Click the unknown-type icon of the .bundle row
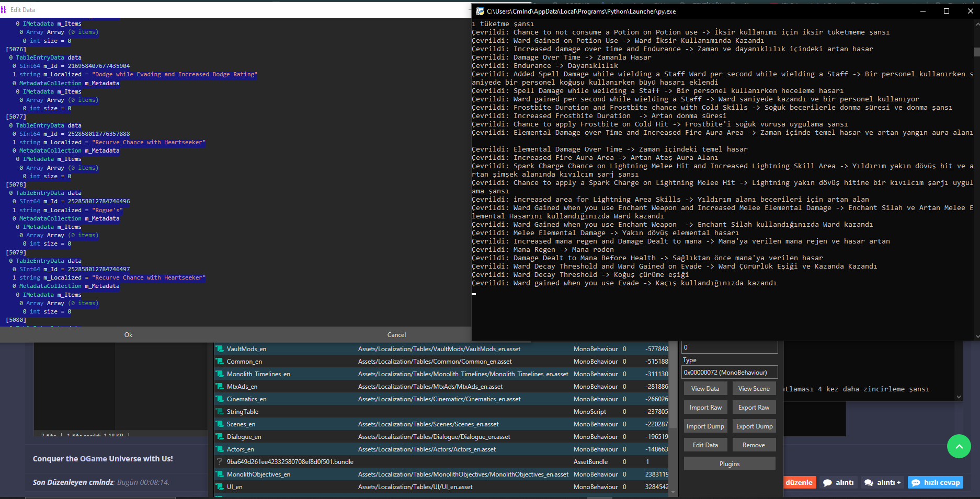This screenshot has height=499, width=980. coord(220,462)
